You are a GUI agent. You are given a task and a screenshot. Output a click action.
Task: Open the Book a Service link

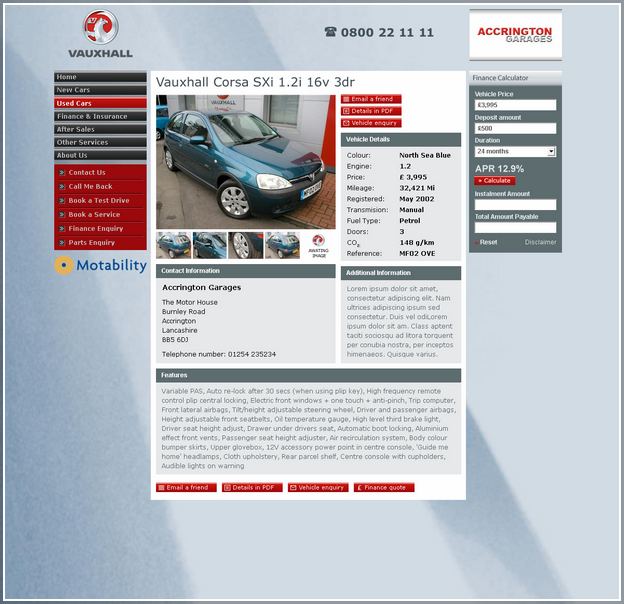tap(94, 214)
